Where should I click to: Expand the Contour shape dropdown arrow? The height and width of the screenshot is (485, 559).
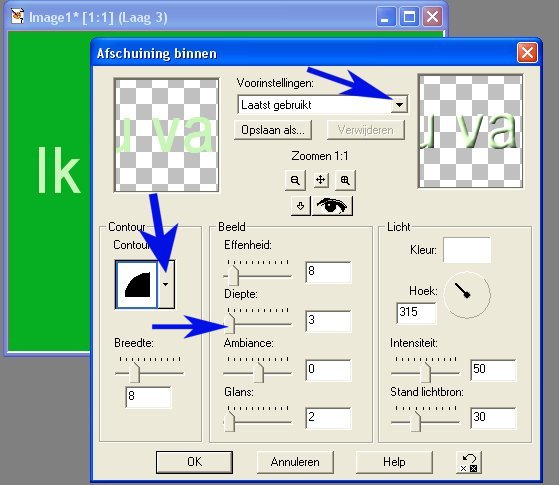coord(166,285)
